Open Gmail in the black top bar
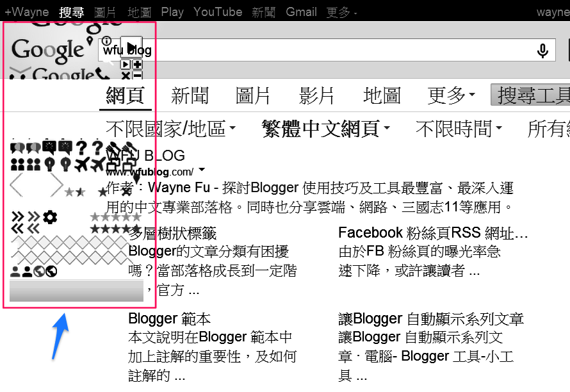This screenshot has width=570, height=392. pos(302,12)
